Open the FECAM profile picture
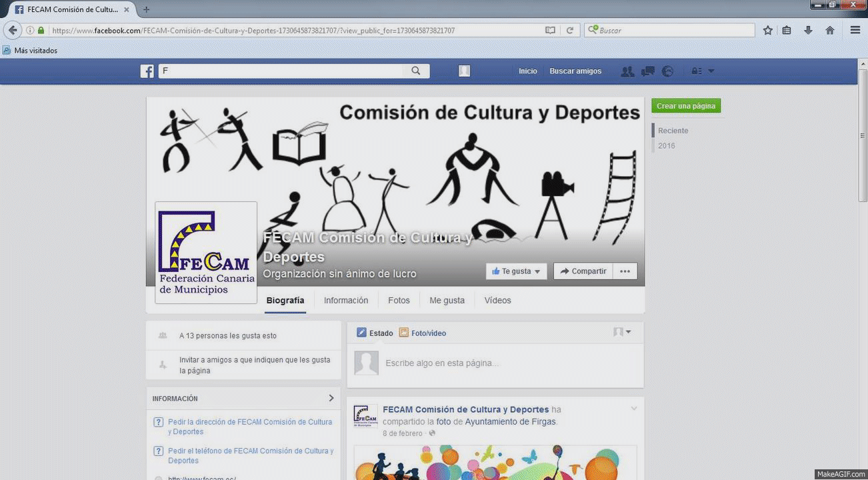 [x=206, y=253]
